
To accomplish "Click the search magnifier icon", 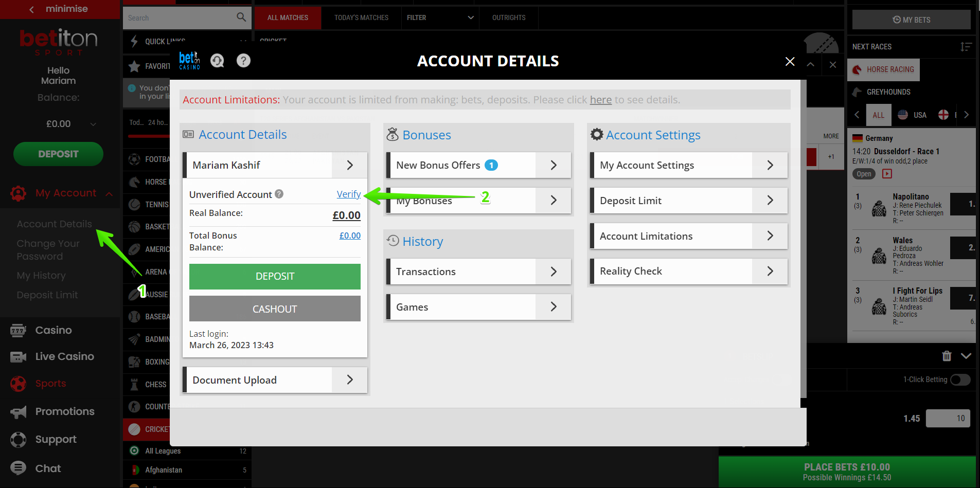I will click(x=241, y=17).
